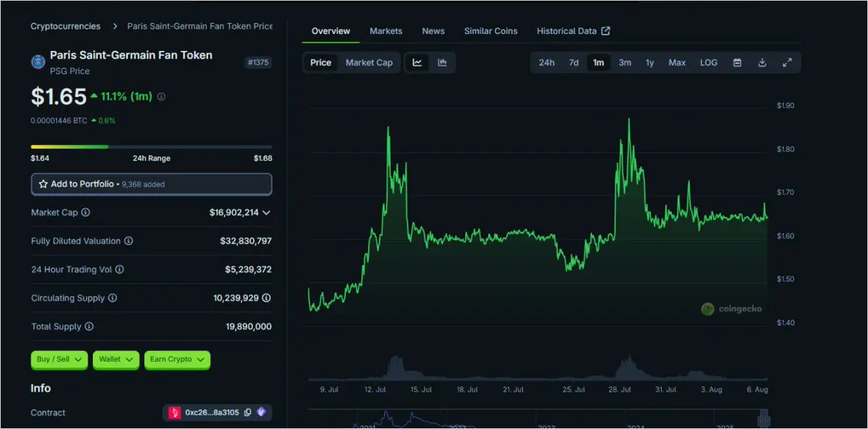Viewport: 868px width, 429px height.
Task: Click the #1375 rank badge
Action: pyautogui.click(x=258, y=62)
